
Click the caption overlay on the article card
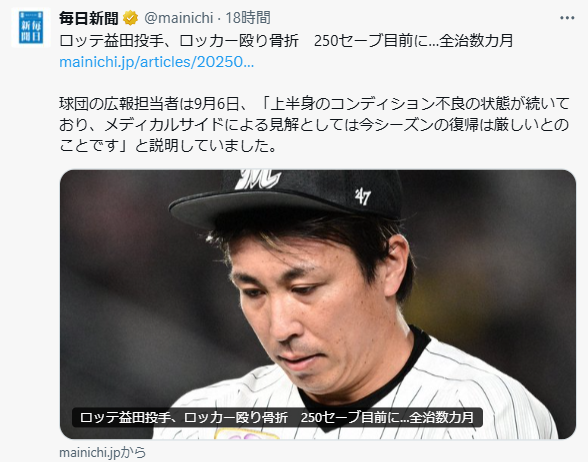pos(277,417)
